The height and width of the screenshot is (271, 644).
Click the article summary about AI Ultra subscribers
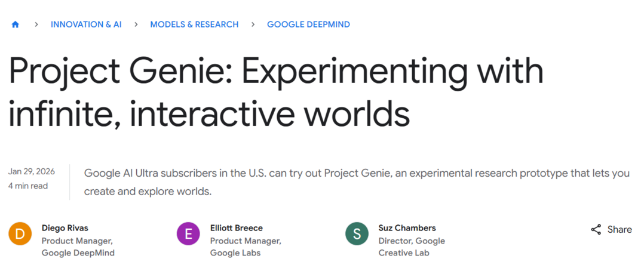point(357,182)
